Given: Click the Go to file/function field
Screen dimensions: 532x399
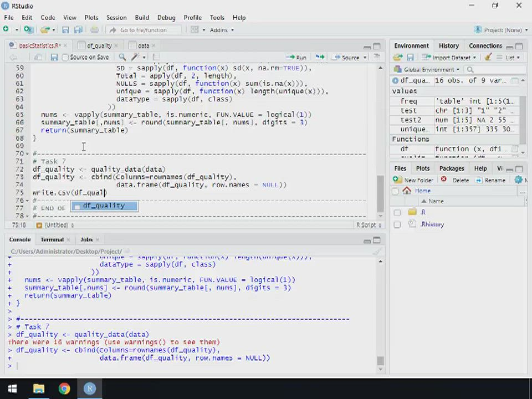Looking at the screenshot, I should [143, 30].
